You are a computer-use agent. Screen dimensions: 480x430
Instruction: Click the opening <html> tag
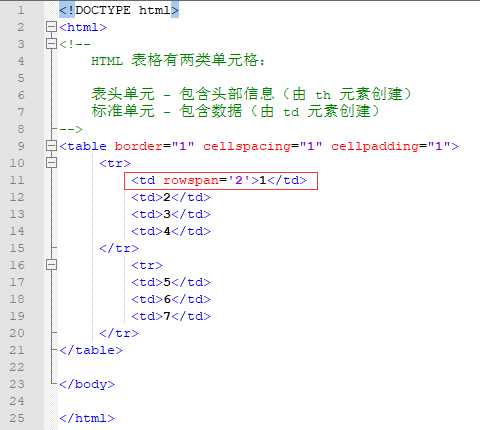[x=83, y=27]
